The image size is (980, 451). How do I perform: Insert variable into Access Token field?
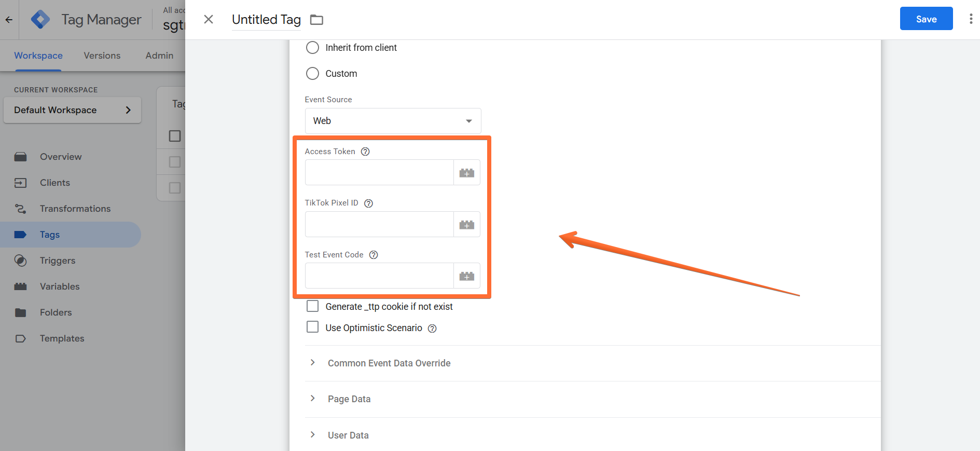(x=467, y=172)
